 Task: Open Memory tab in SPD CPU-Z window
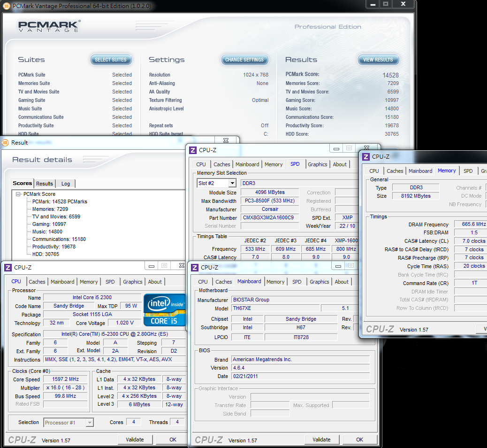tap(274, 164)
